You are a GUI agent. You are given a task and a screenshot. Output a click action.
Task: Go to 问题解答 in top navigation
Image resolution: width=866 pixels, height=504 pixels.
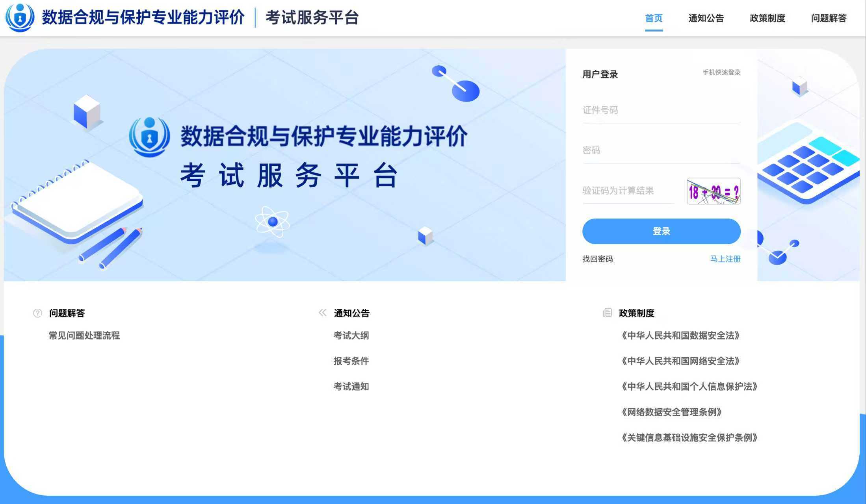click(829, 18)
